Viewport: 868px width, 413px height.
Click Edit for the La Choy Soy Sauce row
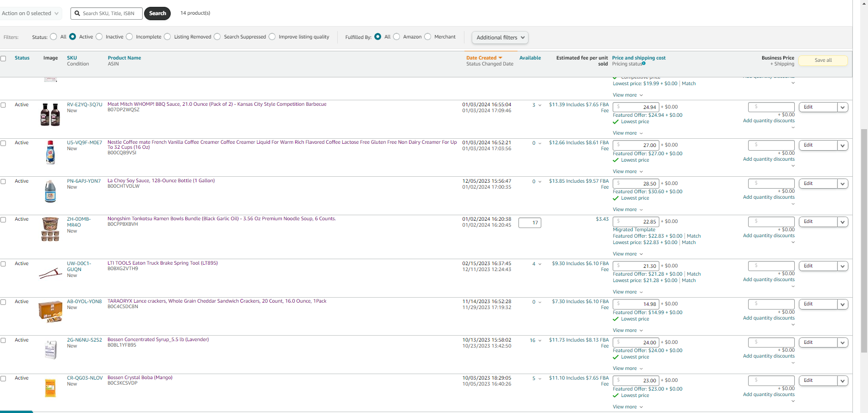pyautogui.click(x=818, y=184)
